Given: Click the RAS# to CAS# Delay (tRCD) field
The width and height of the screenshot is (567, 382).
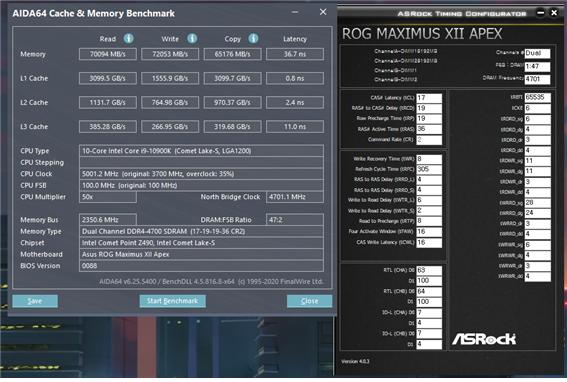Looking at the screenshot, I should 429,108.
